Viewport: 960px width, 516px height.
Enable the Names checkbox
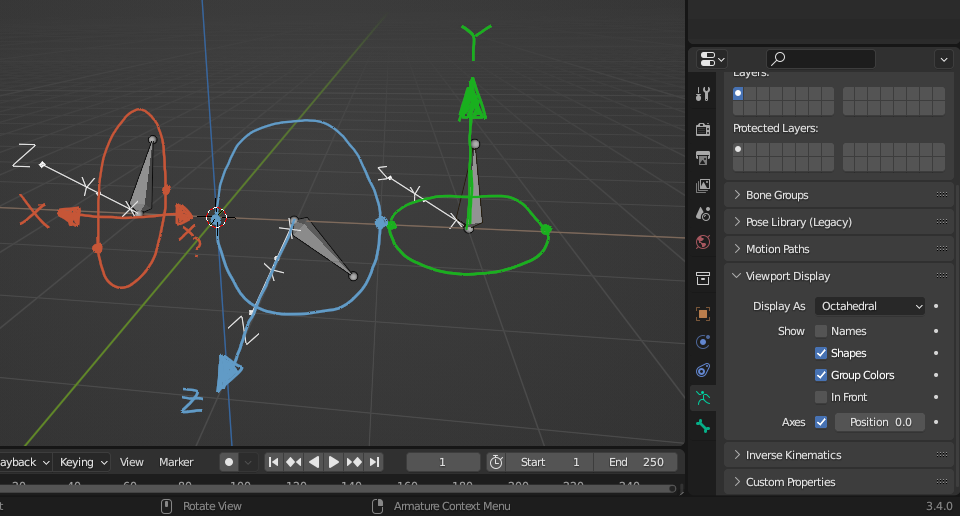(x=821, y=331)
